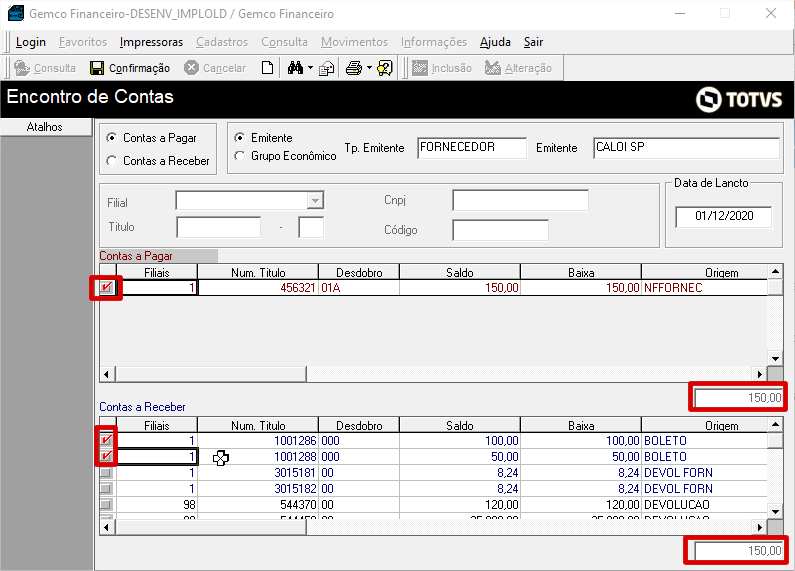Click the house document icon in toolbar
This screenshot has height=571, width=795.
point(327,68)
